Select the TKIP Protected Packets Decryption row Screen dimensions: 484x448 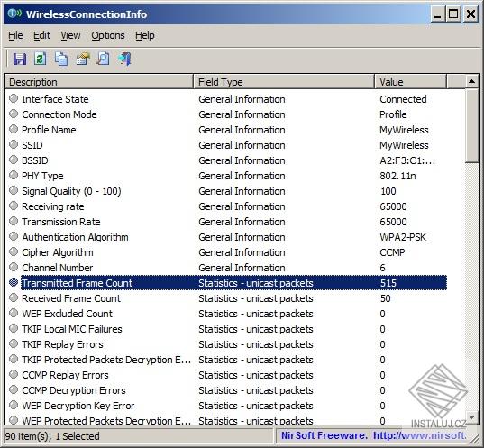point(227,360)
